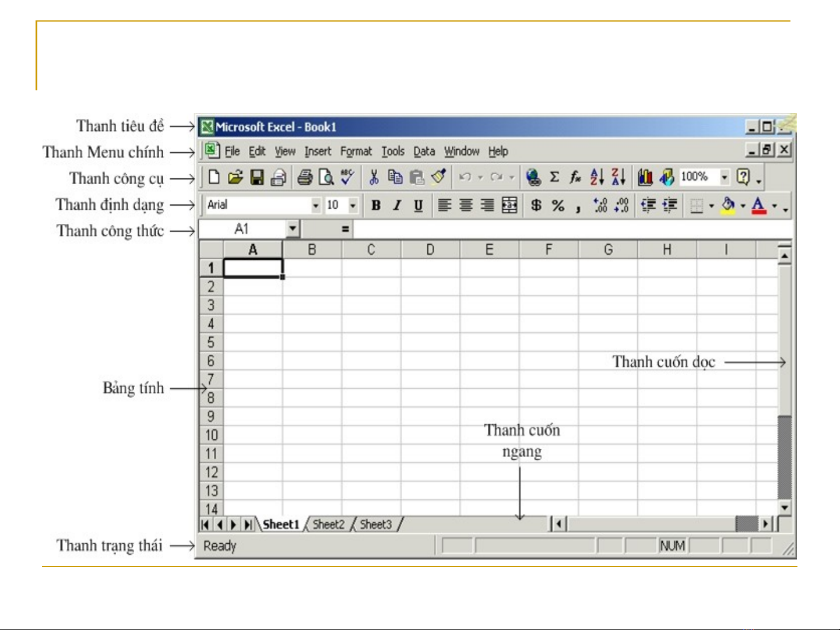The height and width of the screenshot is (630, 840).
Task: Click the column D header
Action: click(430, 250)
